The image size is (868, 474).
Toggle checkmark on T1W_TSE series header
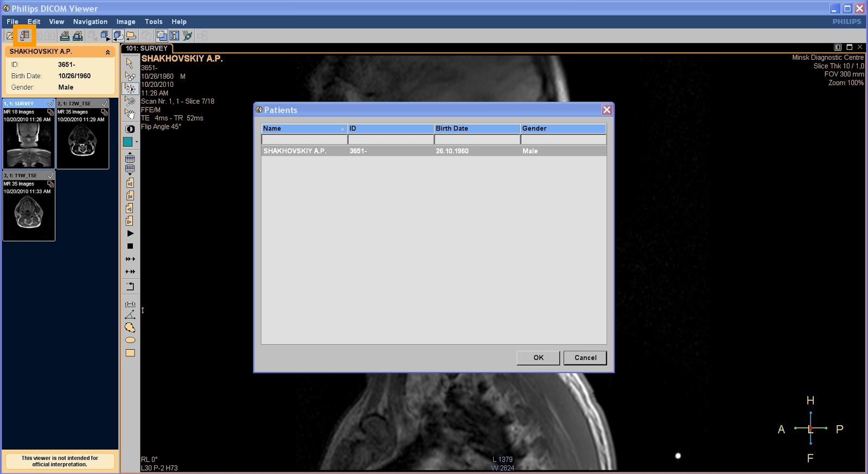click(50, 175)
